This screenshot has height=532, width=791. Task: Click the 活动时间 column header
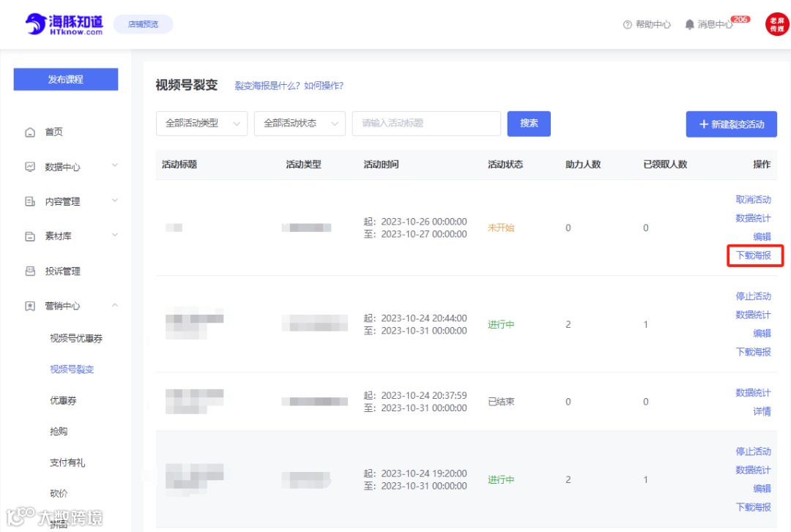click(381, 165)
